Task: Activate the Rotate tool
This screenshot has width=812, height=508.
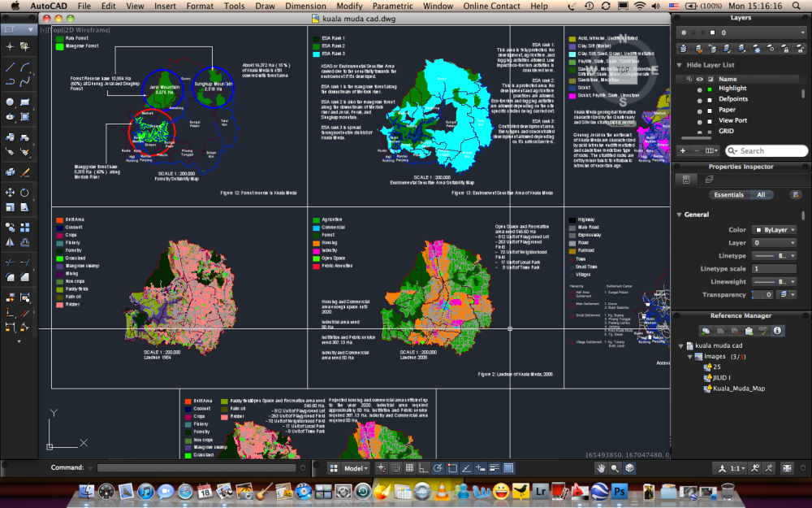Action: click(x=25, y=193)
